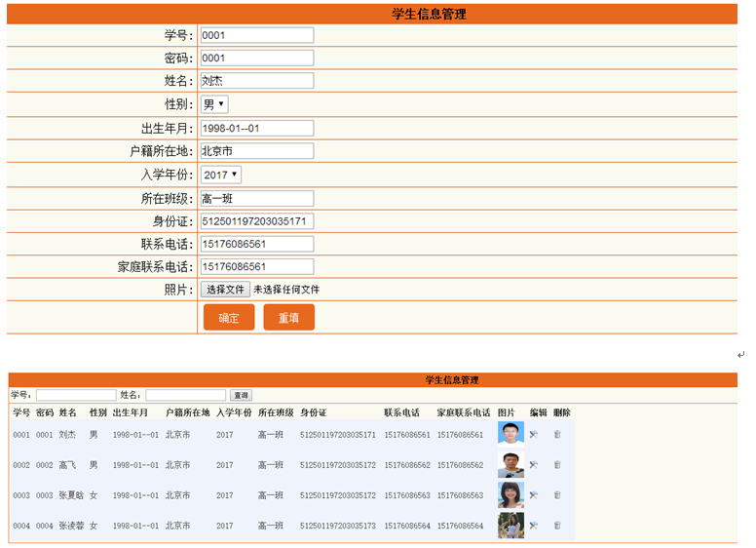This screenshot has height=548, width=756.
Task: Click phone 15176086562 in 联系电话 column
Action: (407, 465)
